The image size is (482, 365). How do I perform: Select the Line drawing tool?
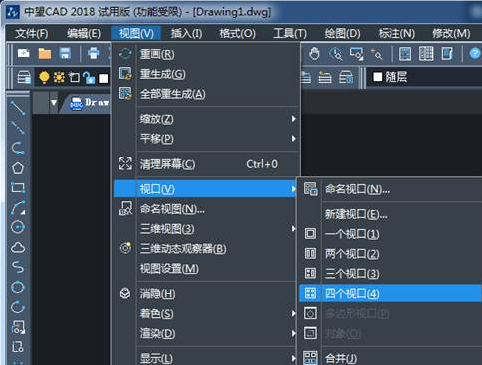[x=18, y=108]
